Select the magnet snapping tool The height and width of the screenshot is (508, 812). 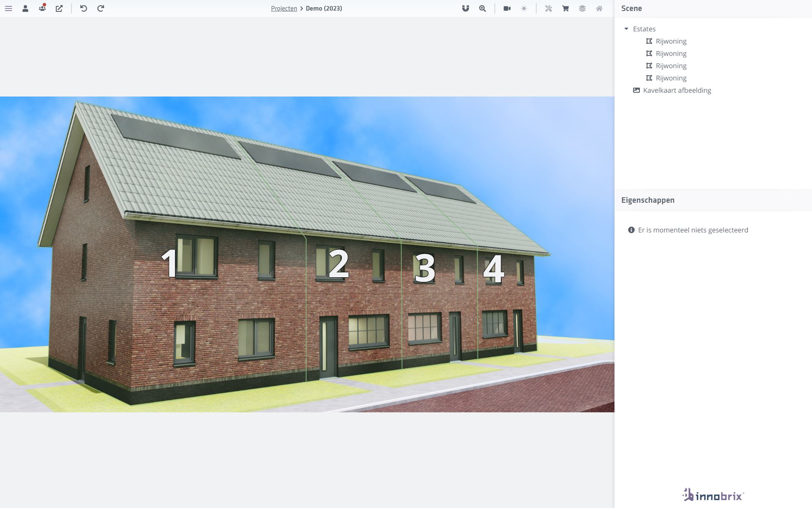coord(465,8)
